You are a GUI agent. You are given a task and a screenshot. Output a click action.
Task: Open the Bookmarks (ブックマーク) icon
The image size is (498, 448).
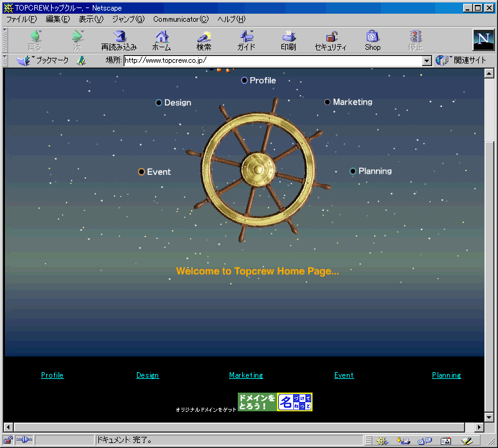pyautogui.click(x=42, y=60)
